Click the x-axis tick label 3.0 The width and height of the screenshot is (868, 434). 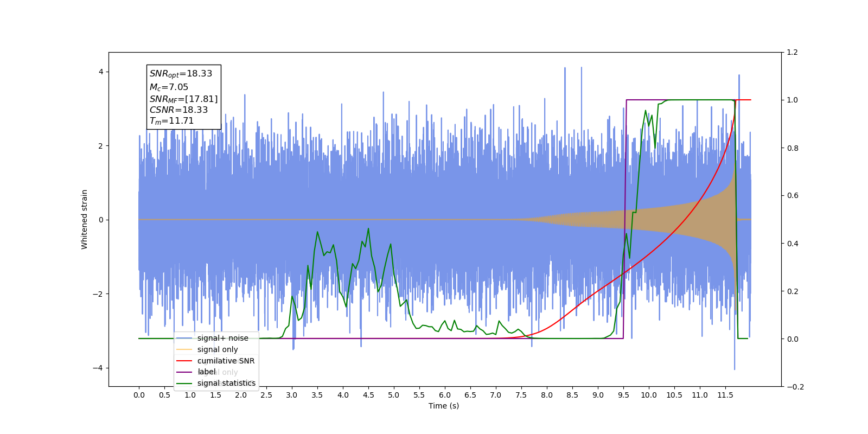coord(292,395)
